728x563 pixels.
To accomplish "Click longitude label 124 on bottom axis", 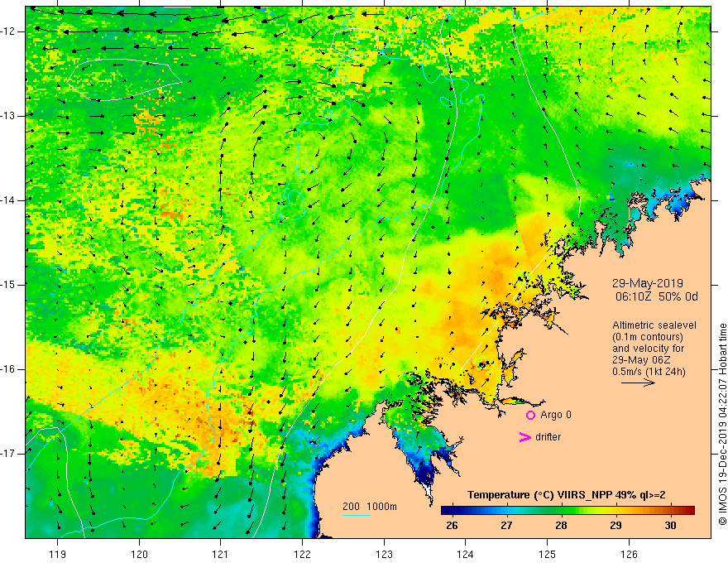I will click(x=466, y=554).
